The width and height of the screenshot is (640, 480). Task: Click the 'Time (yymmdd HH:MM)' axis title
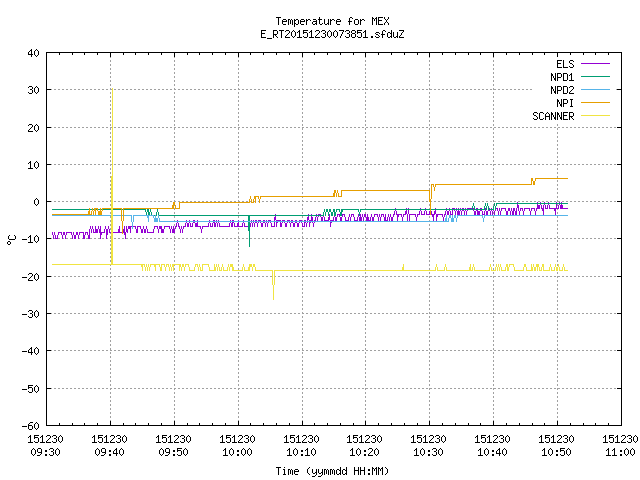(x=332, y=471)
